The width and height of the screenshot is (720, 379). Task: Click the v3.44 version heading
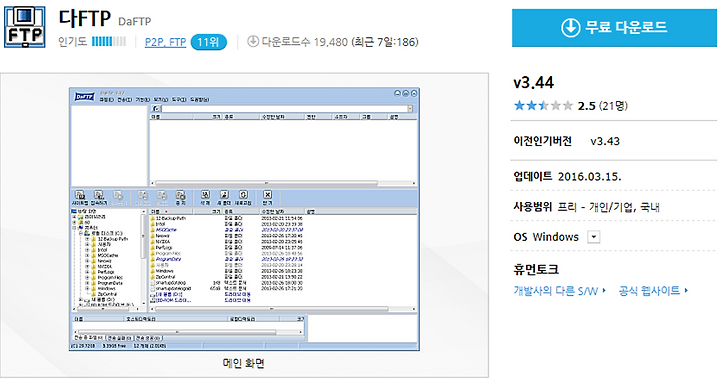pos(534,83)
